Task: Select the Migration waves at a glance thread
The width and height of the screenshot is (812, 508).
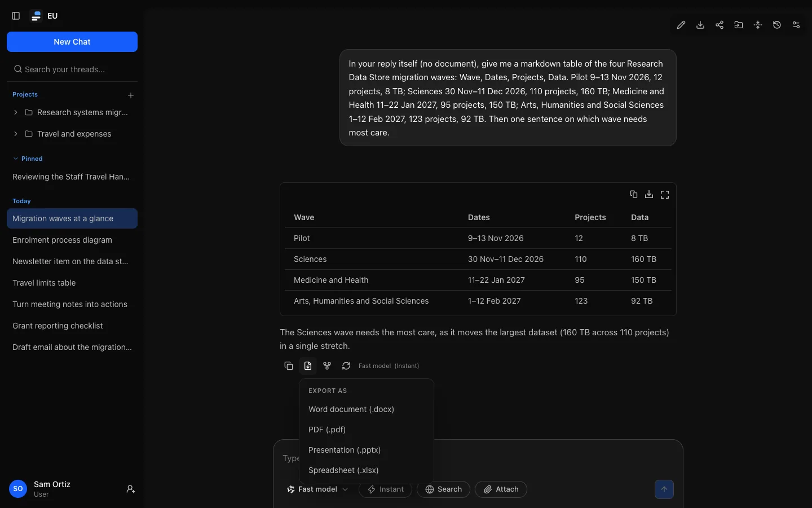Action: point(72,218)
